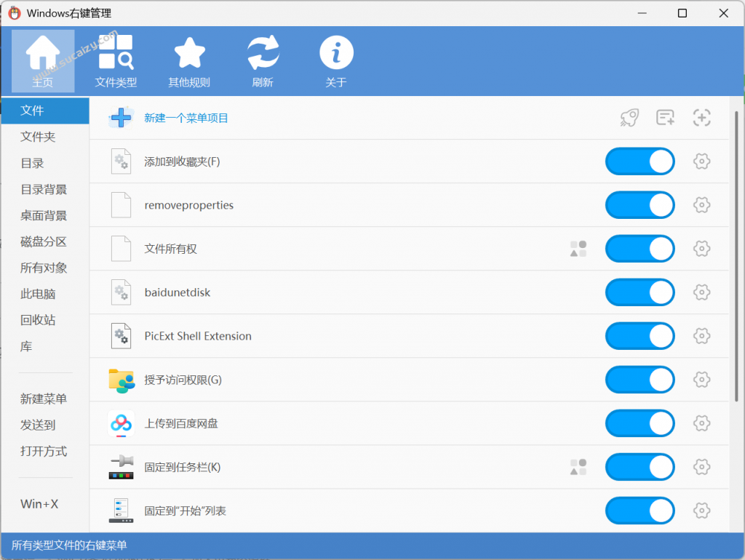Select 文件 in the sidebar
This screenshot has width=745, height=560.
[x=45, y=111]
